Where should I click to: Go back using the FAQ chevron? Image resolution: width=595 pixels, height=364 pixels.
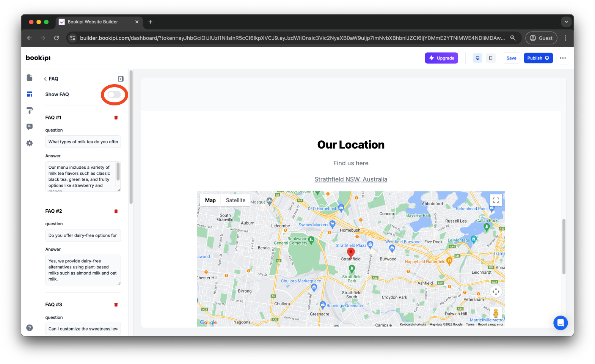coord(45,79)
